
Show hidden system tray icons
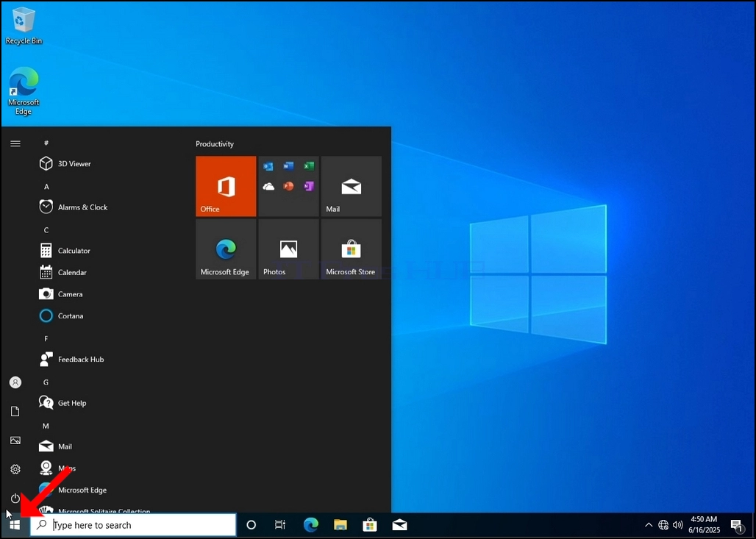(x=649, y=524)
